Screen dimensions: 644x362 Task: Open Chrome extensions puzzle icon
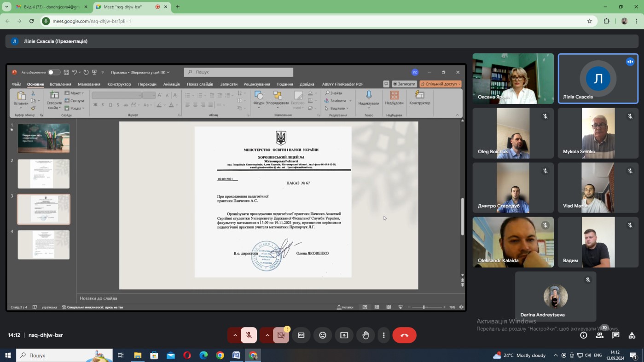[606, 21]
